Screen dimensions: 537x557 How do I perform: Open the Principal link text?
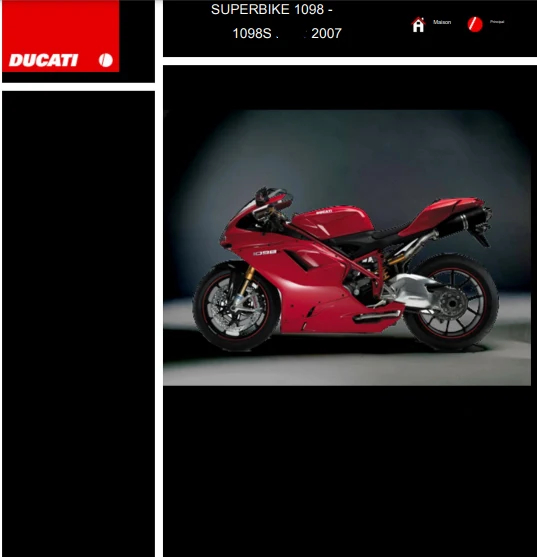[x=497, y=22]
